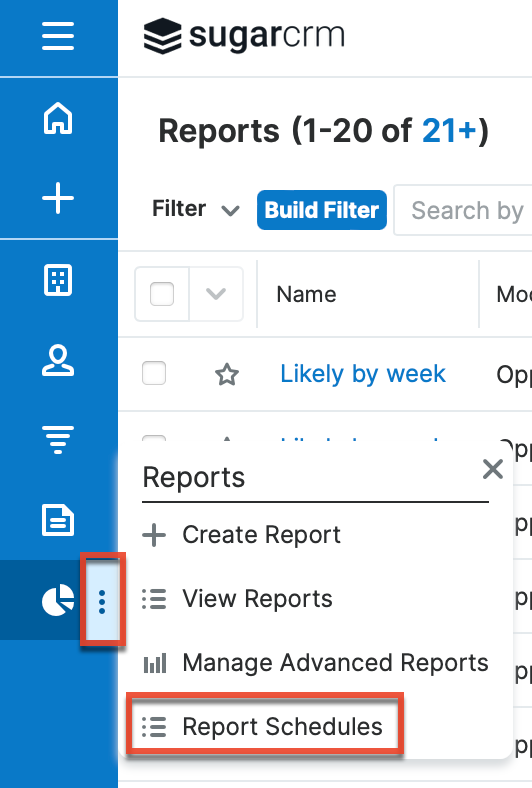Open the Likely by week report
Image resolution: width=532 pixels, height=788 pixels.
pos(363,374)
